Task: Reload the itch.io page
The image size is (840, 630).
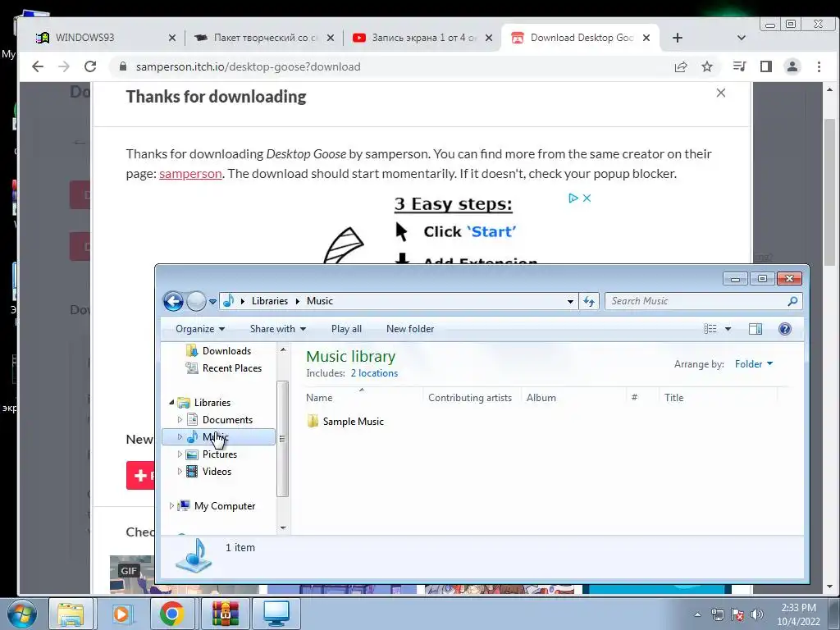Action: pyautogui.click(x=90, y=66)
